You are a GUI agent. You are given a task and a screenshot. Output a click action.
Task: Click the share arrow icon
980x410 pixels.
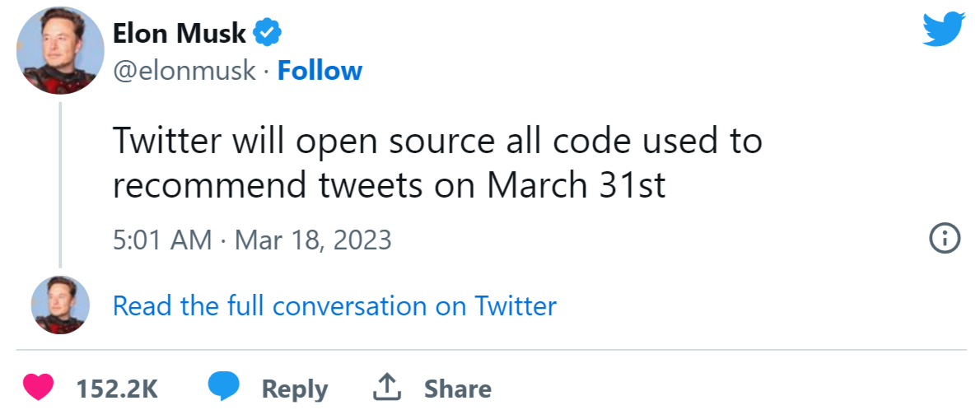point(386,387)
